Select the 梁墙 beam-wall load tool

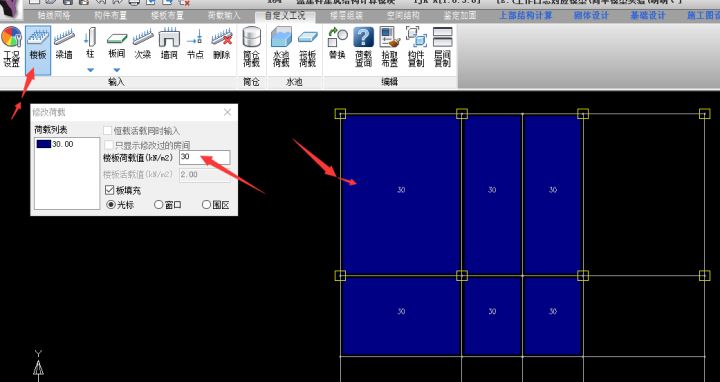point(64,45)
